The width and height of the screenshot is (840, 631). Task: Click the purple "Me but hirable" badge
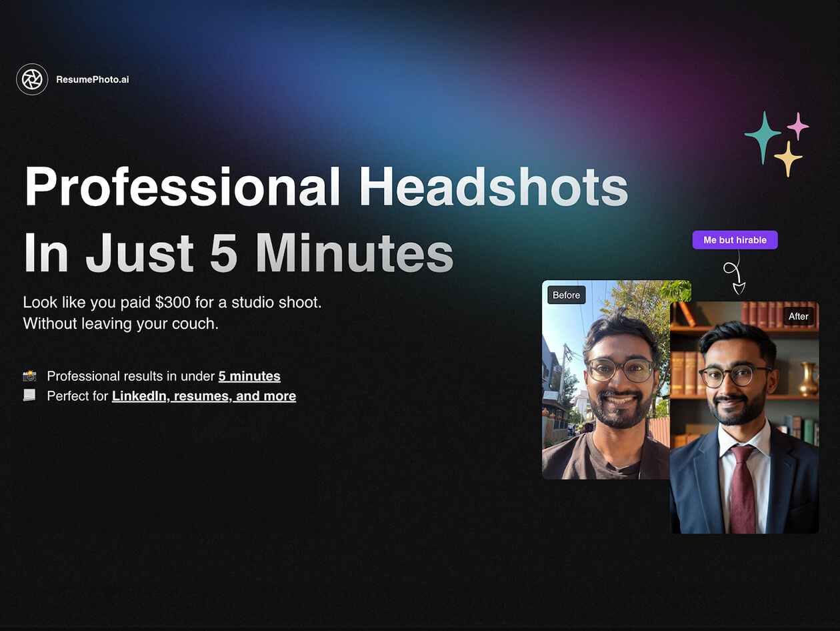[735, 240]
